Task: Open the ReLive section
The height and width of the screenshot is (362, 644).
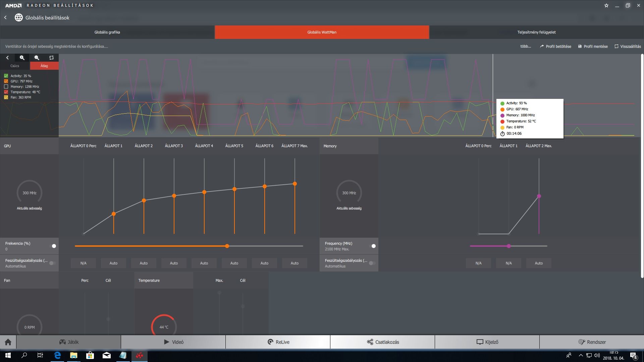Action: click(x=278, y=342)
